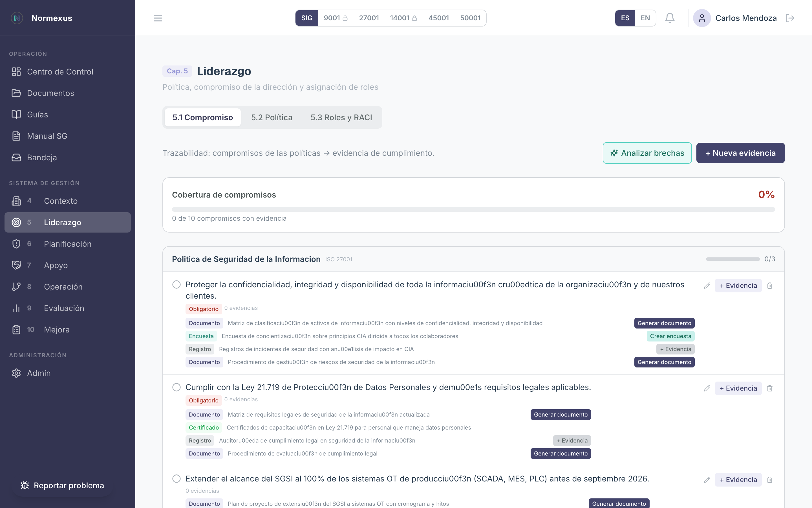The width and height of the screenshot is (812, 508).
Task: Delete the 'Extender el alcance del SGSI' commitment
Action: (770, 480)
